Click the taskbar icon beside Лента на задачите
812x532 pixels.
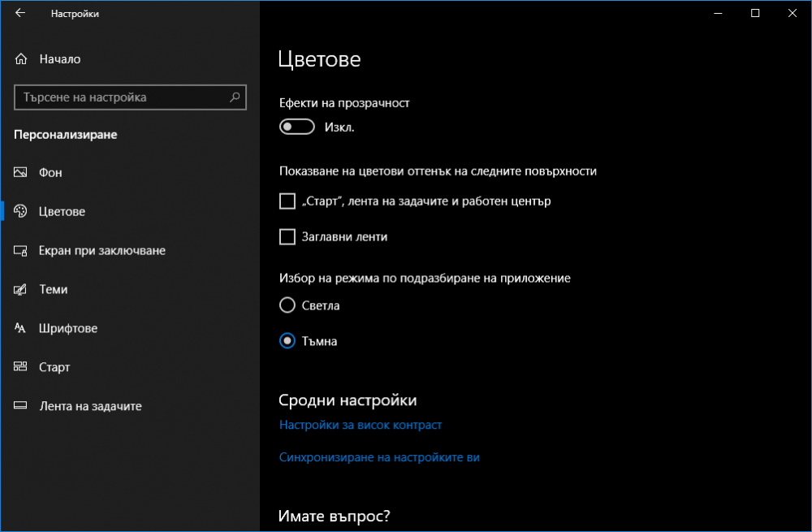(20, 405)
